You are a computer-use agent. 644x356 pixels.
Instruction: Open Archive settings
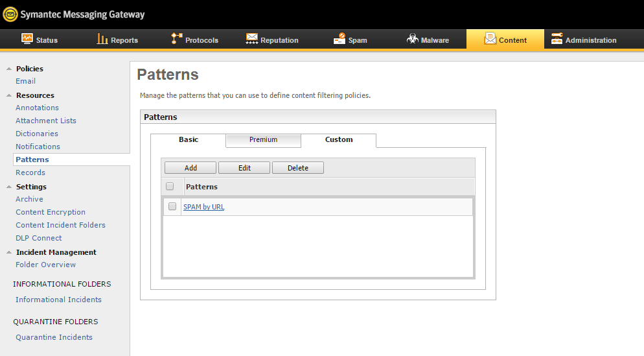29,199
